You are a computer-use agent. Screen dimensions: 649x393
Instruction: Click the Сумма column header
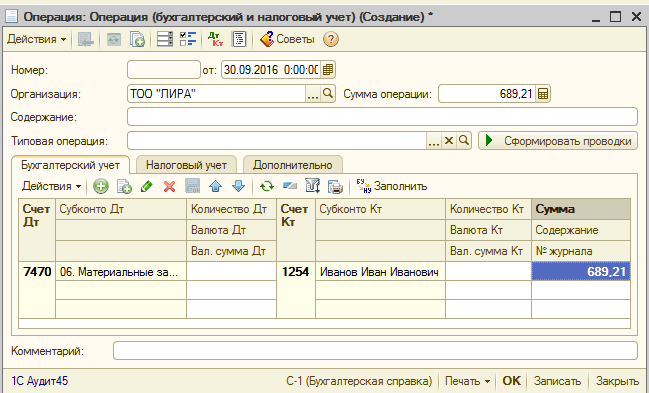tap(581, 209)
